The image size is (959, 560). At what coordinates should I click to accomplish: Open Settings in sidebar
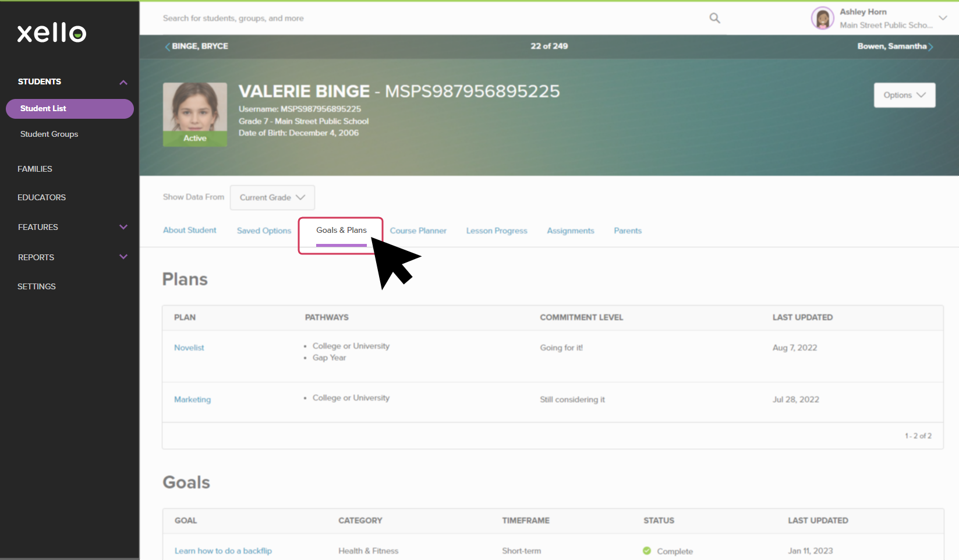(x=37, y=286)
